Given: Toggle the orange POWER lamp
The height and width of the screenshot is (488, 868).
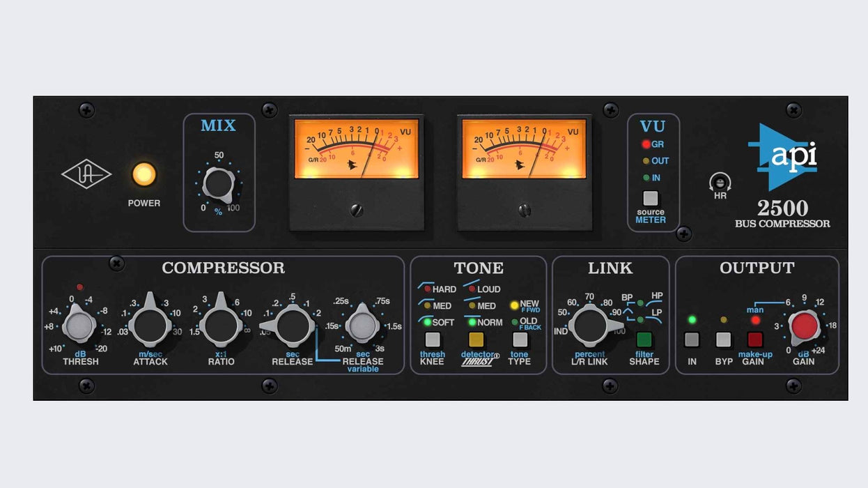Looking at the screenshot, I should coord(144,174).
